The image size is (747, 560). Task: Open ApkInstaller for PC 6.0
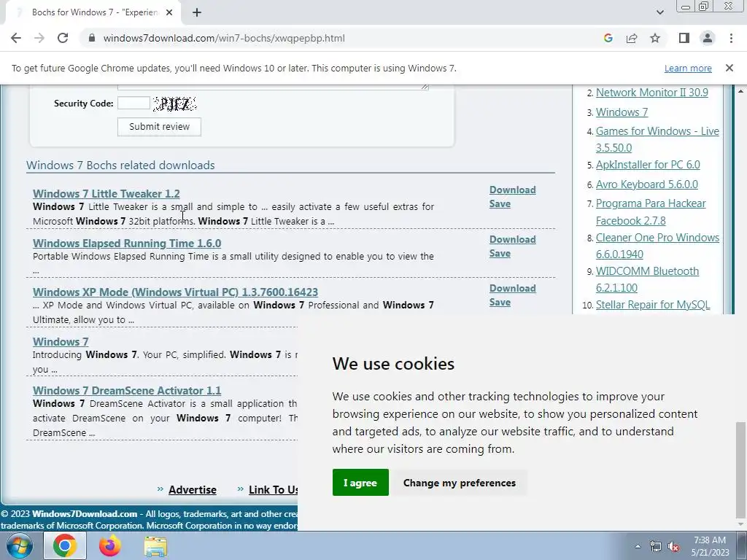tap(648, 165)
